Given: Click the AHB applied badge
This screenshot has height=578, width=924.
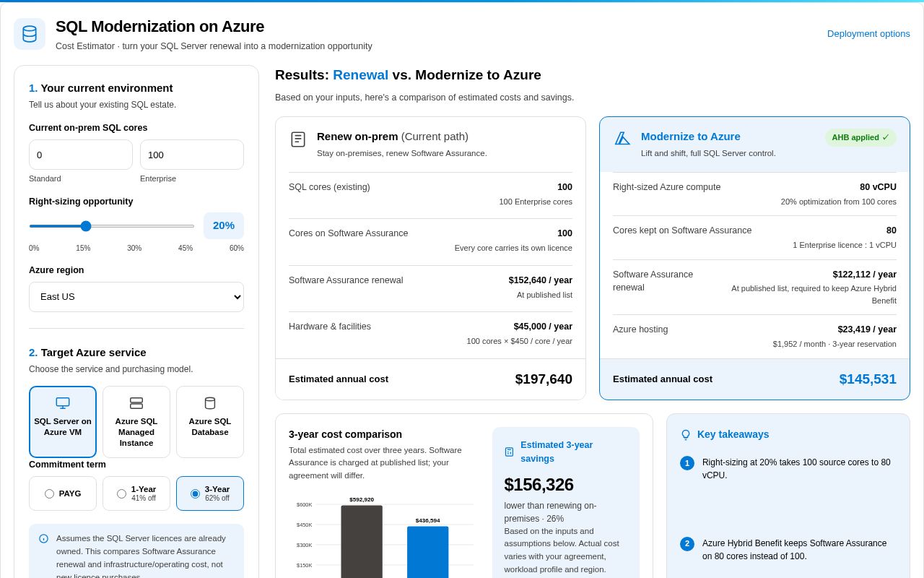Looking at the screenshot, I should [860, 137].
